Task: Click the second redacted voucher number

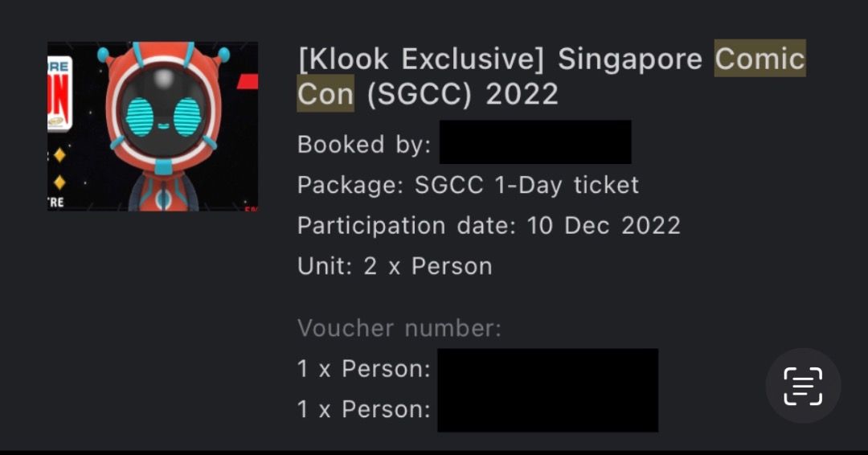Action: [x=547, y=411]
